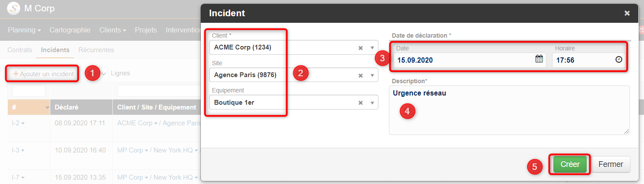This screenshot has width=644, height=184.
Task: Sort by the # column header arrow
Action: [x=47, y=108]
